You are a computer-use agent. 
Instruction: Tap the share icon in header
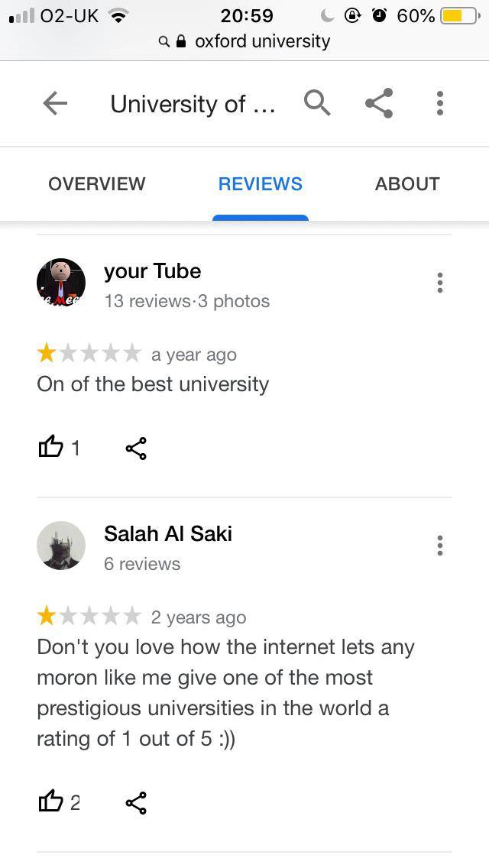point(379,103)
